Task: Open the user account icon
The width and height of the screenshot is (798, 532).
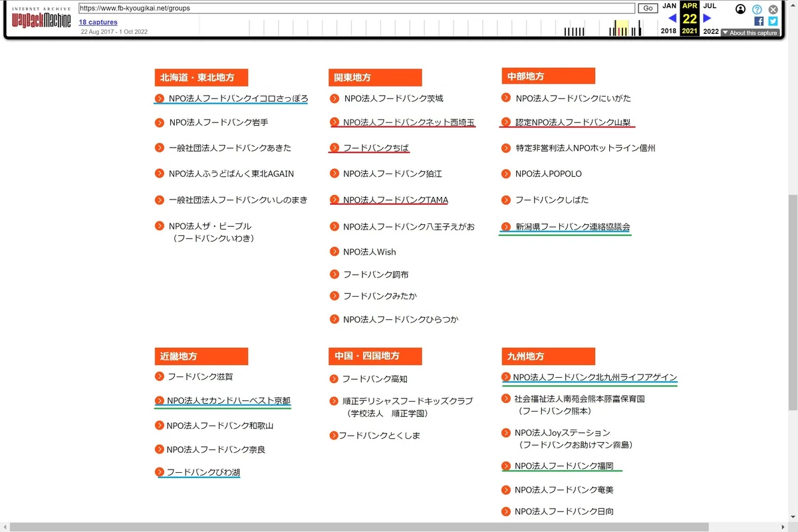Action: (x=741, y=9)
